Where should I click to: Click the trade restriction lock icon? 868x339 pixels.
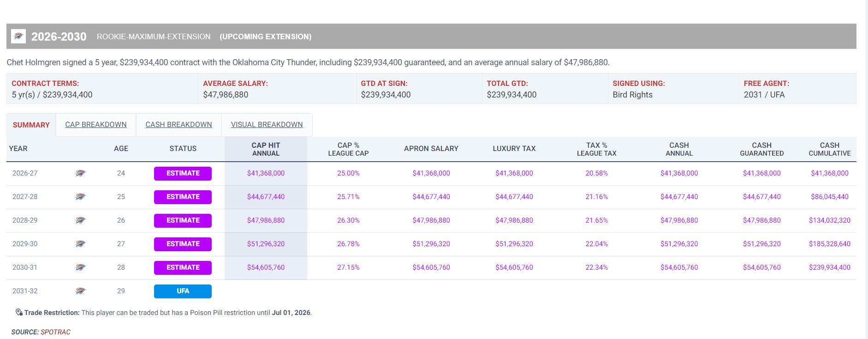19,313
